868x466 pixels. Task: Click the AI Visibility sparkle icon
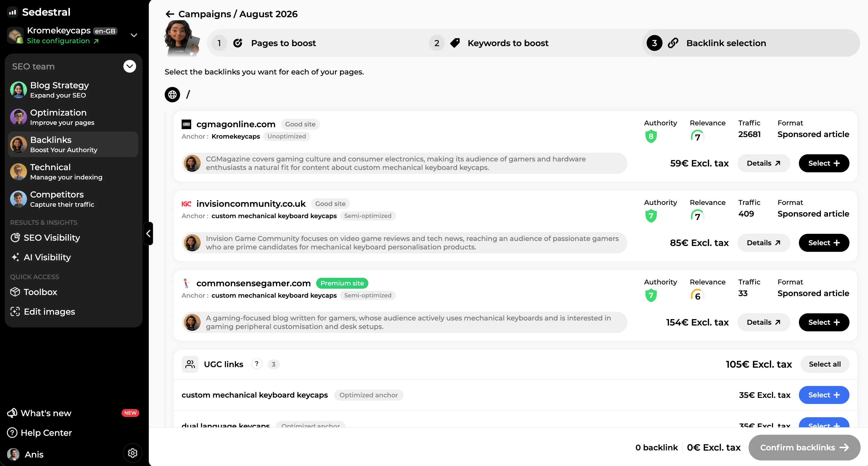tap(15, 257)
